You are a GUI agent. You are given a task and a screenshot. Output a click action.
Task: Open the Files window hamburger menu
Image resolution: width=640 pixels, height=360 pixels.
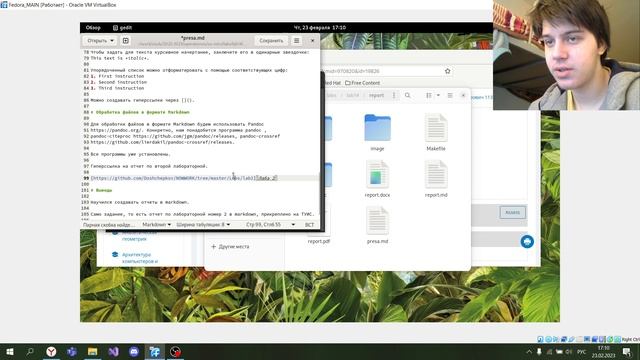click(x=450, y=96)
